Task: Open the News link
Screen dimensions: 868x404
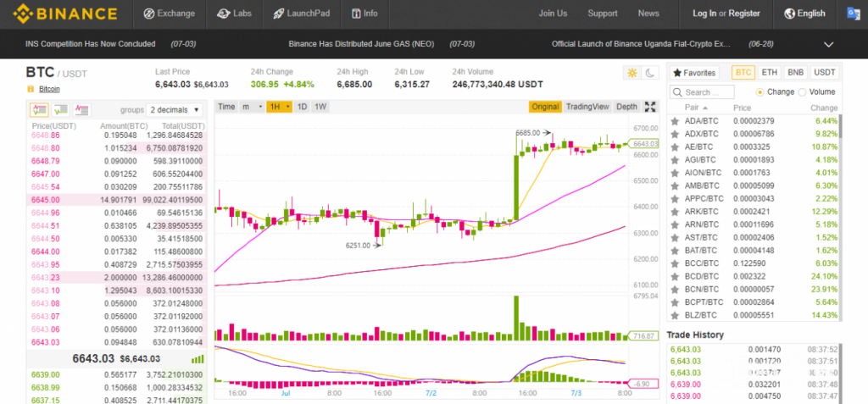Action: pyautogui.click(x=648, y=14)
